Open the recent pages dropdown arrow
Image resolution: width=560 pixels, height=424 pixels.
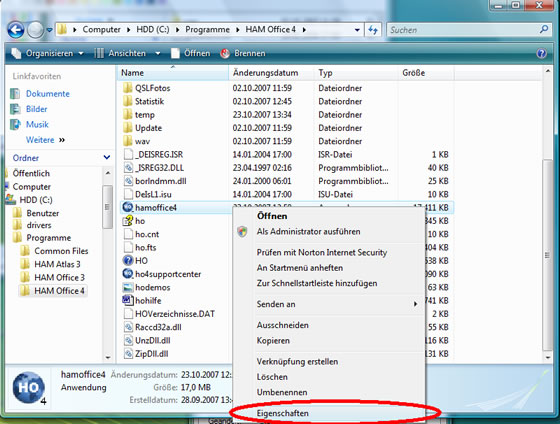click(x=49, y=30)
